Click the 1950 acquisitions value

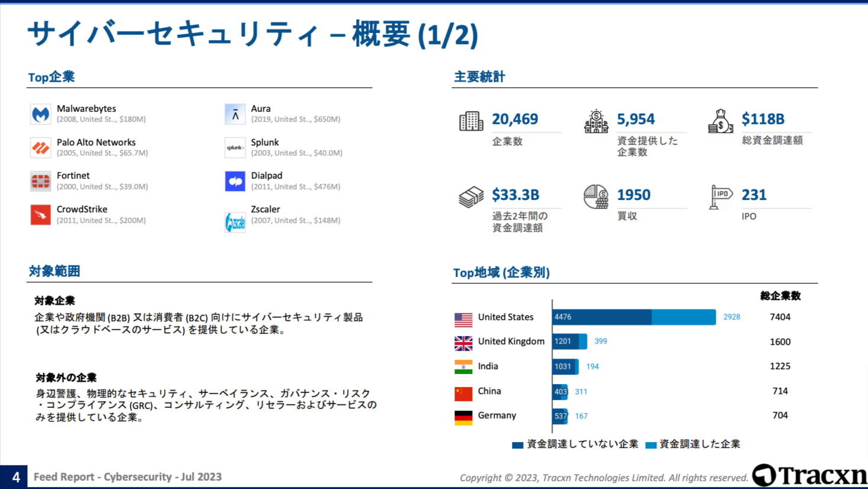[x=633, y=195]
